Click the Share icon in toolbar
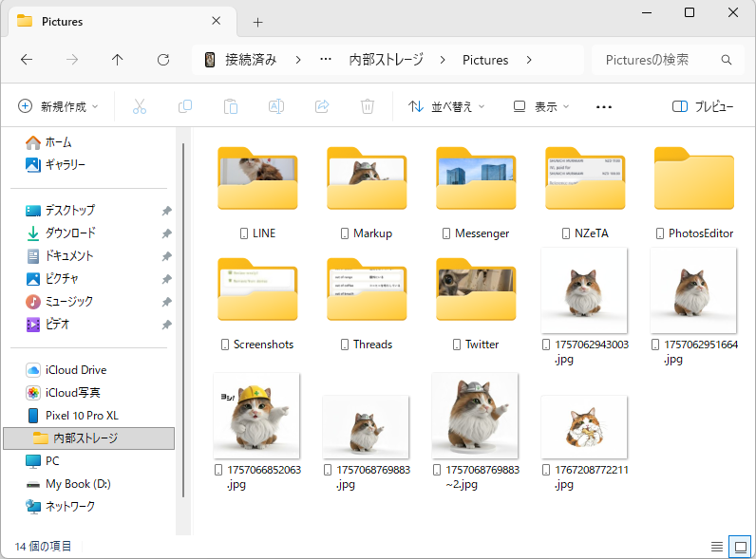 (x=322, y=106)
